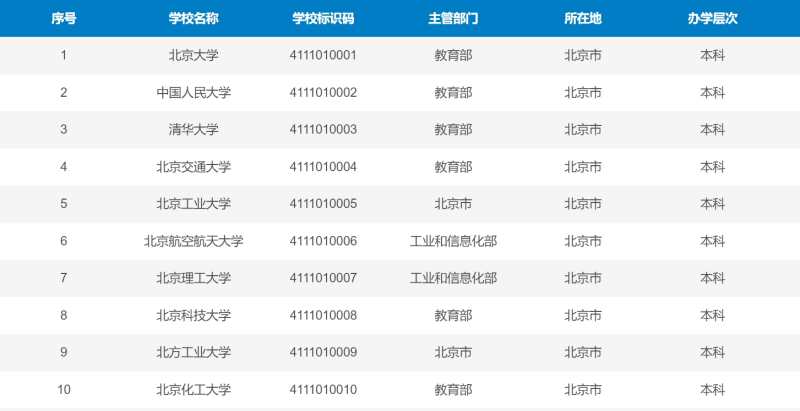Screen dimensions: 800x411
Task: Click serial number 6 for 北京航空航天大学
Action: pos(64,241)
